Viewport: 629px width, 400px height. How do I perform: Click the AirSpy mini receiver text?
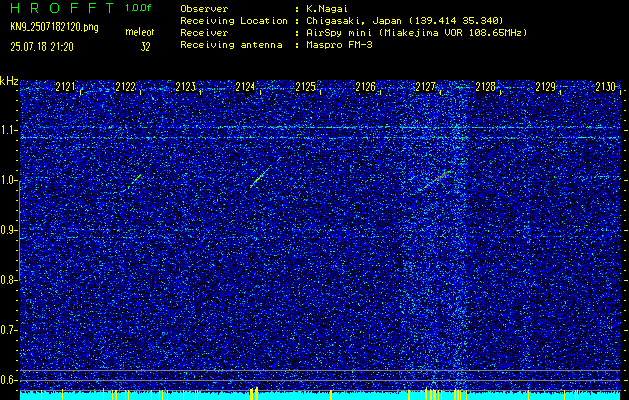[416, 33]
